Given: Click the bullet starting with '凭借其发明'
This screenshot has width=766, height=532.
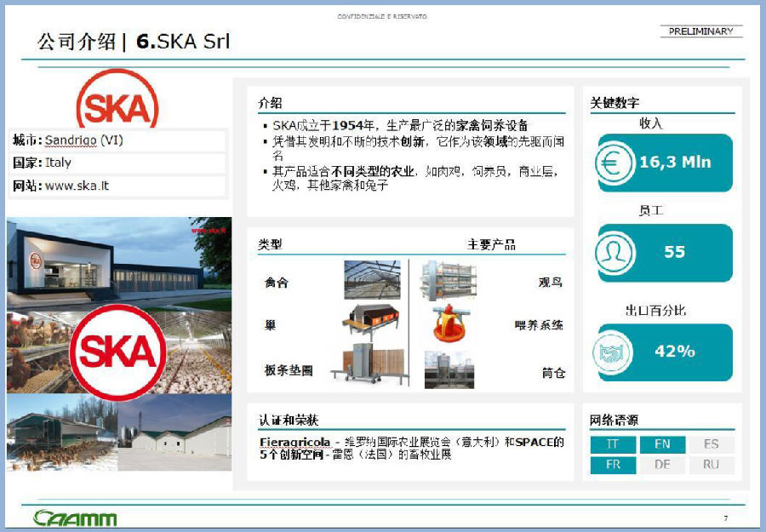Looking at the screenshot, I should click(419, 148).
